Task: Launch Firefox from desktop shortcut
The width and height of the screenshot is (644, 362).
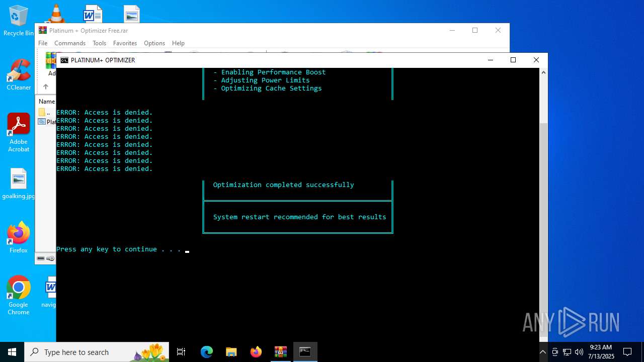Action: [x=19, y=237]
